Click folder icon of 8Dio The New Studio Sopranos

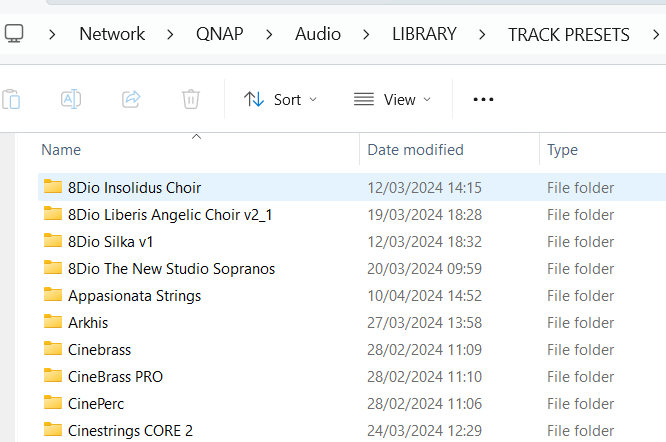coord(53,267)
